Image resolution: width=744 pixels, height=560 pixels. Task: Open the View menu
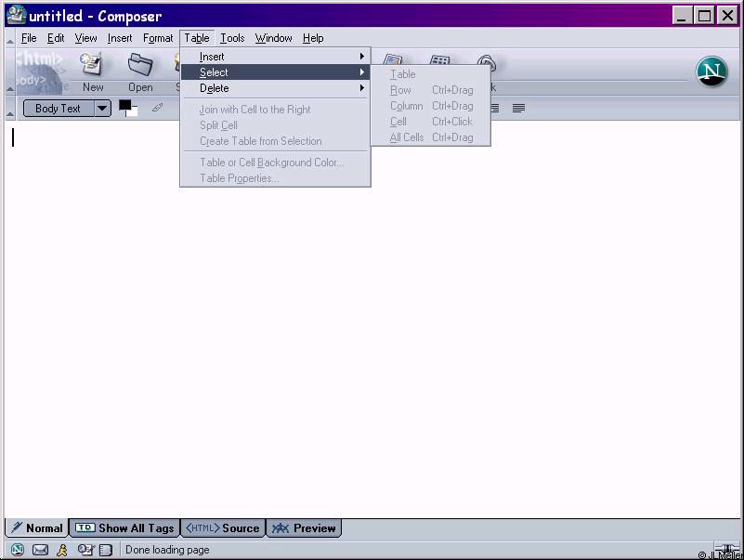(x=85, y=38)
